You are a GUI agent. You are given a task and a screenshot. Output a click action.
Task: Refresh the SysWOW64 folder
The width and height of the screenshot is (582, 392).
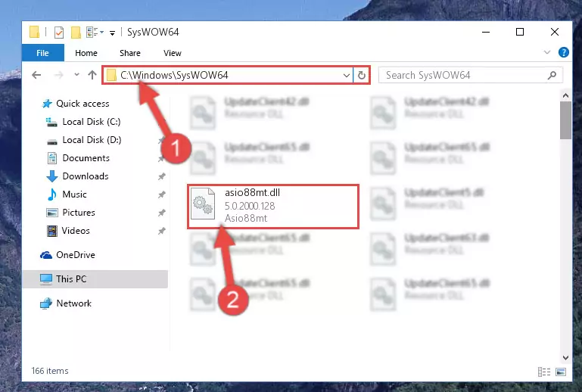pos(362,76)
